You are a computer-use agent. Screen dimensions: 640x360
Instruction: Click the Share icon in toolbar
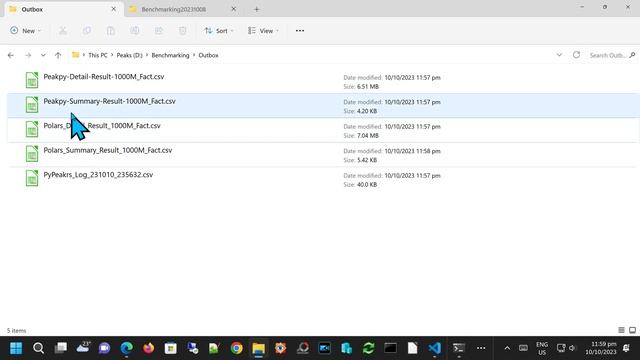tap(159, 31)
